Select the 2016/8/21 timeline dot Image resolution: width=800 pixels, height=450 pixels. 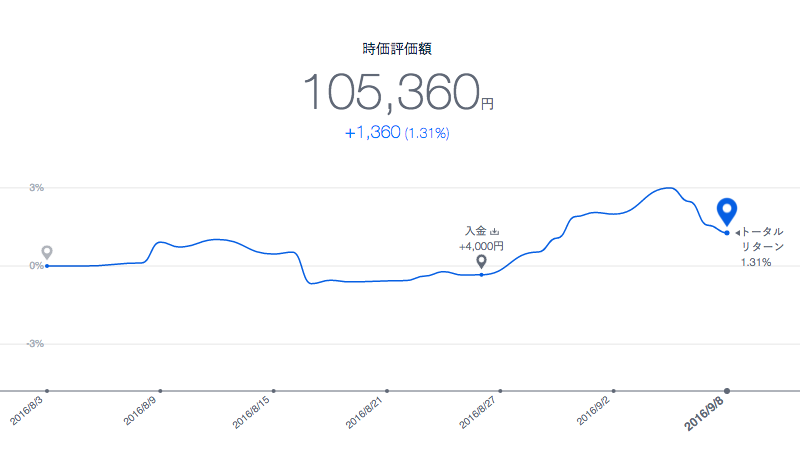[387, 391]
